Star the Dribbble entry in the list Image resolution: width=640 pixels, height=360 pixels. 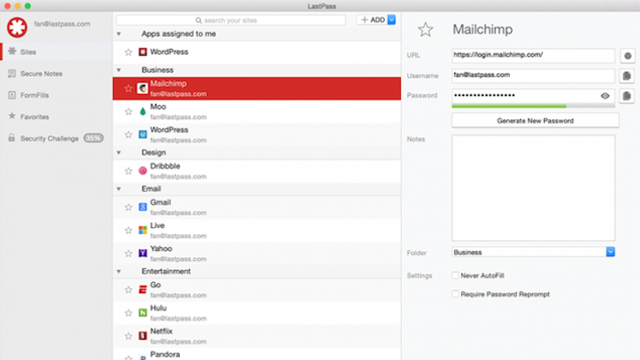pos(129,171)
